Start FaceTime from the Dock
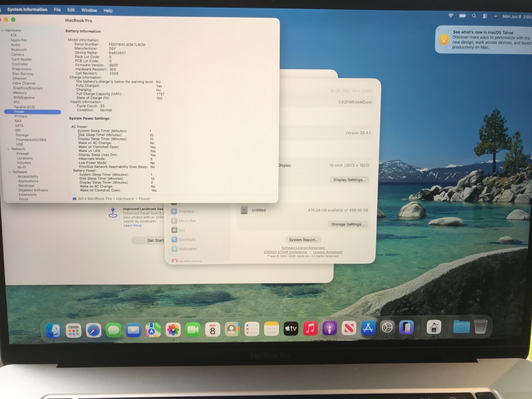Screen dimensions: 532x399 point(193,330)
